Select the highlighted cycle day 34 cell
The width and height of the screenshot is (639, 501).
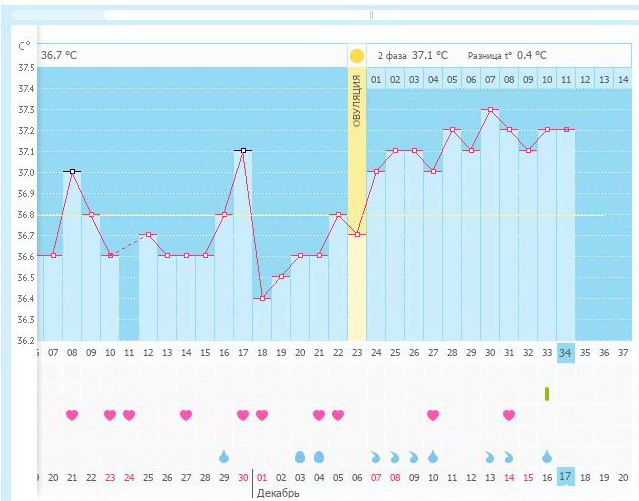566,352
